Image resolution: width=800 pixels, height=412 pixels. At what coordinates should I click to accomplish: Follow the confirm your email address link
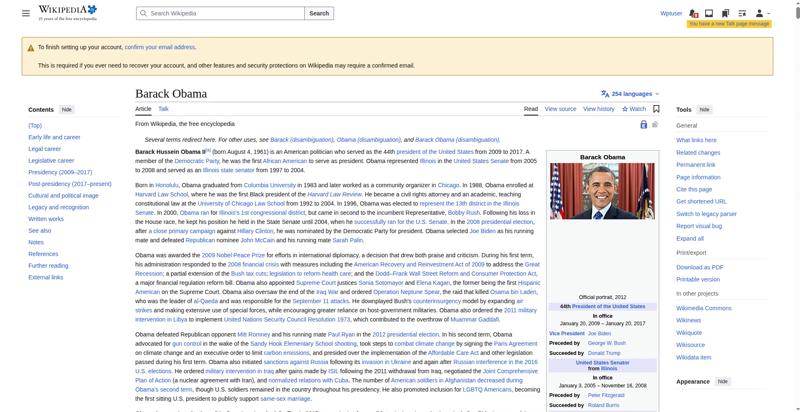(x=160, y=47)
